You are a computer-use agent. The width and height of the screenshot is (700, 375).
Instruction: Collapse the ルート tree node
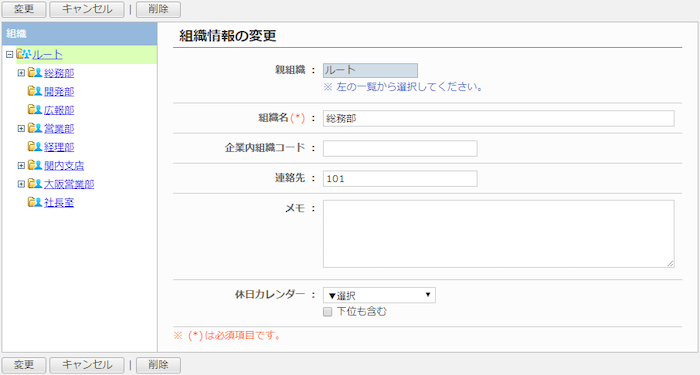coord(9,54)
